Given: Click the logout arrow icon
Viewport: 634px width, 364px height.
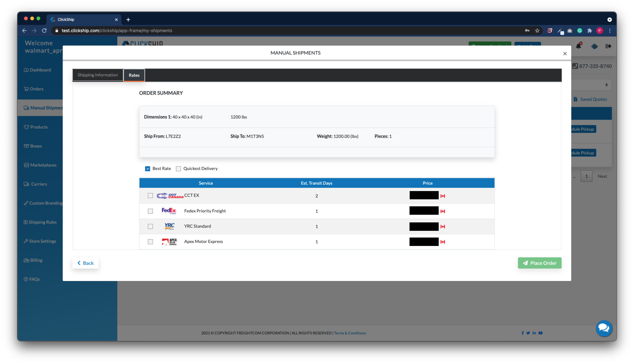Looking at the screenshot, I should [608, 46].
